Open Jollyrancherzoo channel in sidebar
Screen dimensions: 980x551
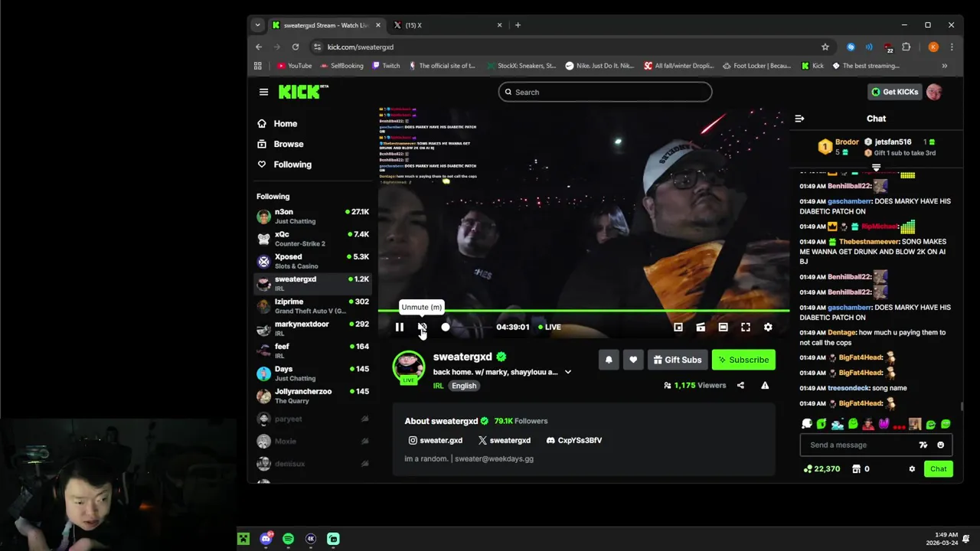click(313, 396)
